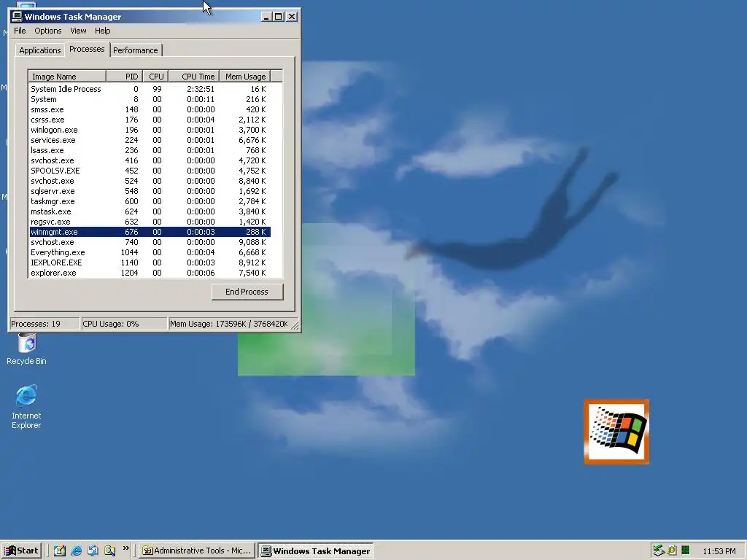Select the smss.exe process
The height and width of the screenshot is (560, 747).
coord(150,109)
